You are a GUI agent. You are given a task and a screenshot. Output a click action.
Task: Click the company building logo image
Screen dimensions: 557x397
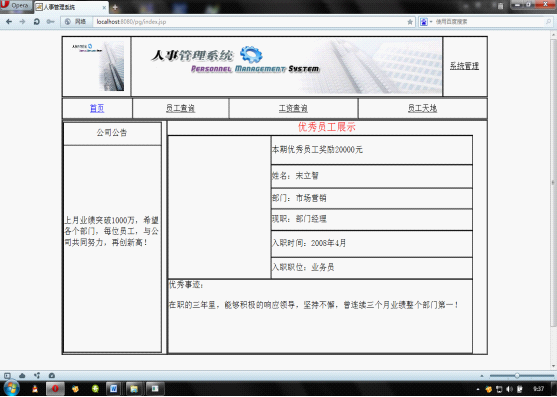click(97, 66)
